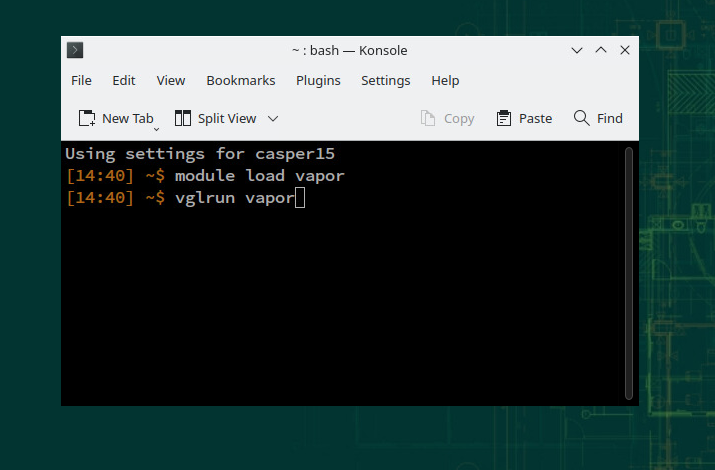Minimize the Konsole window

(x=577, y=50)
